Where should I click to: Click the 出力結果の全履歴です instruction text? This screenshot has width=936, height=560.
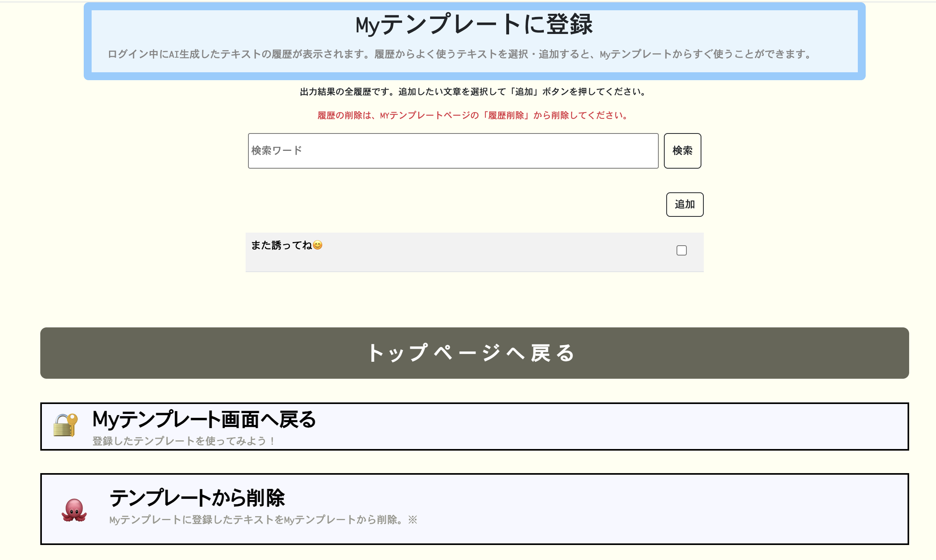(473, 92)
